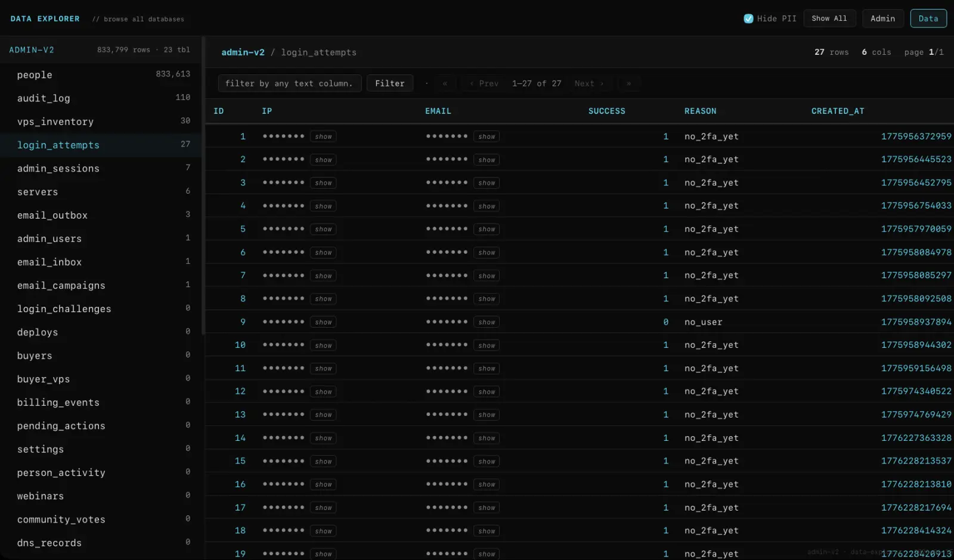Sort results by the CREATED_AT column header
954x560 pixels.
coord(838,111)
